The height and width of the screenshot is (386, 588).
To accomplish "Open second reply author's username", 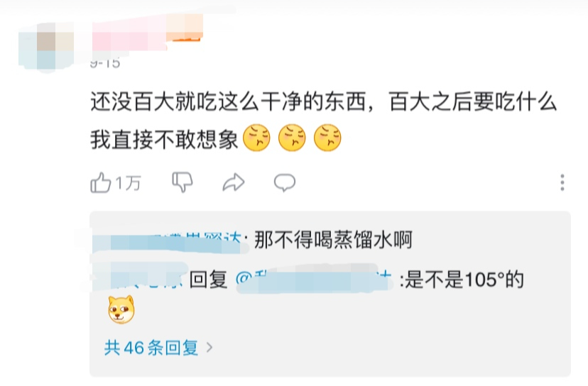I will [139, 277].
